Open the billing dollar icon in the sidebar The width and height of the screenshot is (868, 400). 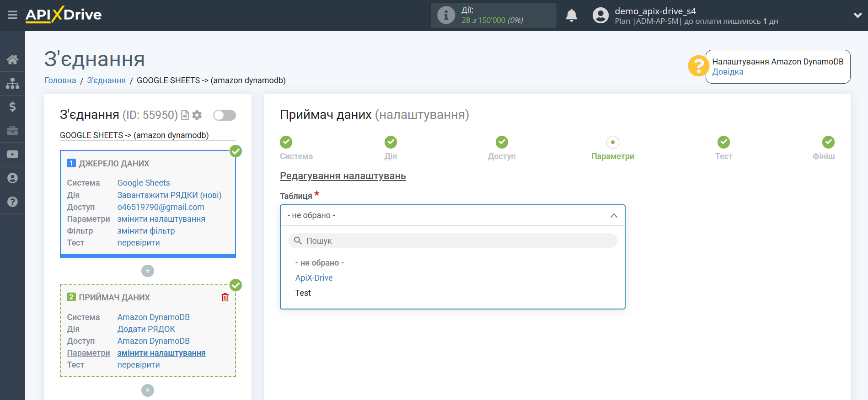coord(12,107)
